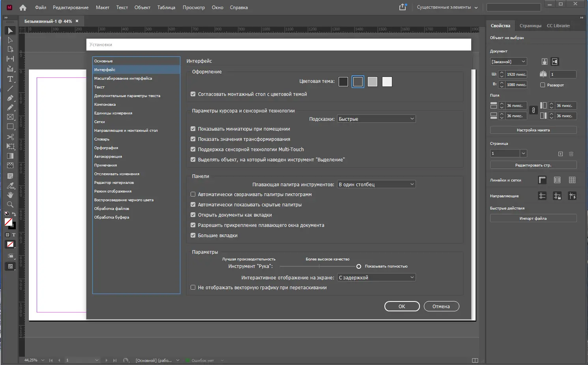Open the 'Макет' menu
Screen dimensions: 588x365
(x=102, y=7)
